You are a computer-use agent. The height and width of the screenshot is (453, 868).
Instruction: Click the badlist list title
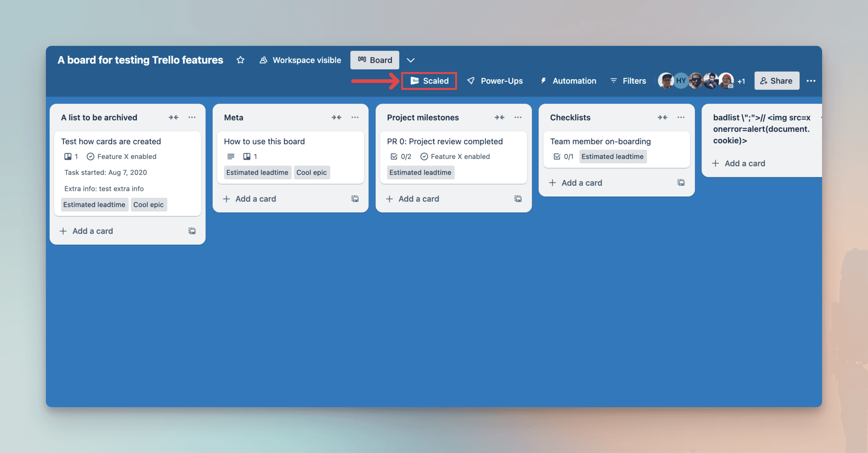click(761, 129)
